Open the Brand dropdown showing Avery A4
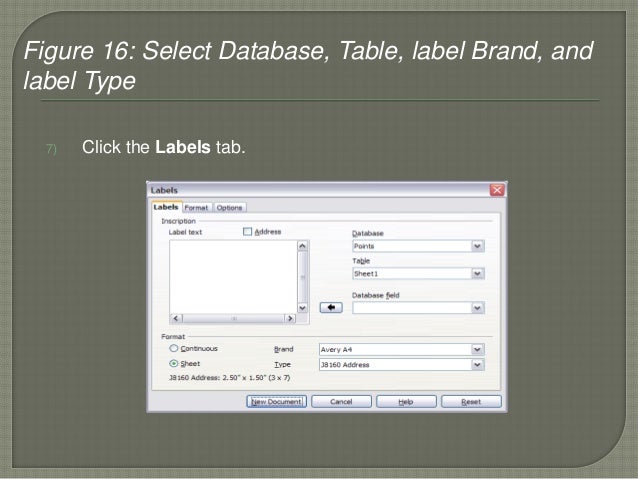638x479 pixels. click(x=477, y=349)
